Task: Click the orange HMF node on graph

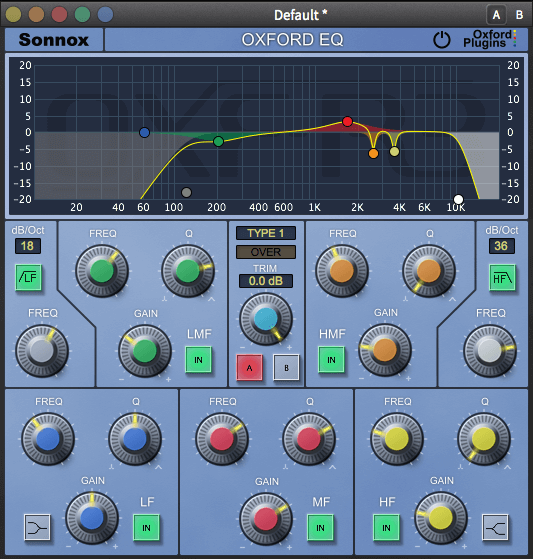Action: [x=373, y=154]
